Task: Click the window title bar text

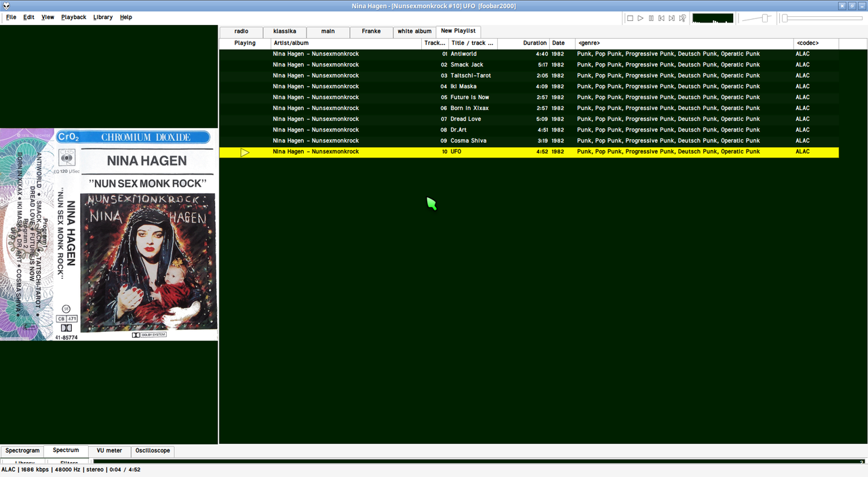Action: tap(434, 5)
